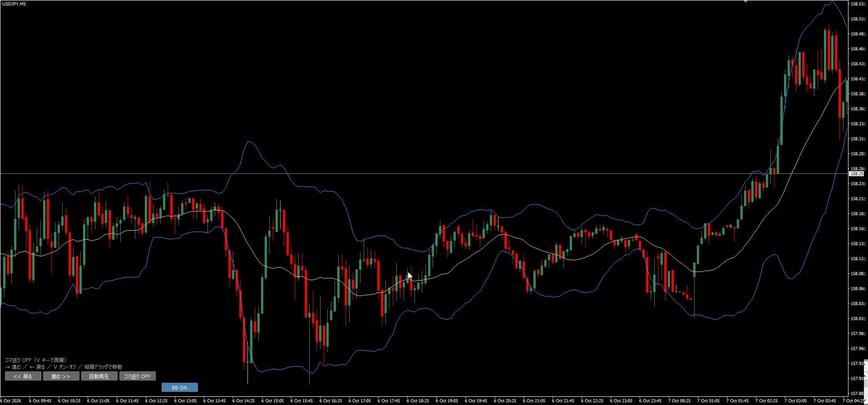Click the 7 Oct 01:05 time axis label
Image resolution: width=868 pixels, height=405 pixels.
pyautogui.click(x=709, y=400)
